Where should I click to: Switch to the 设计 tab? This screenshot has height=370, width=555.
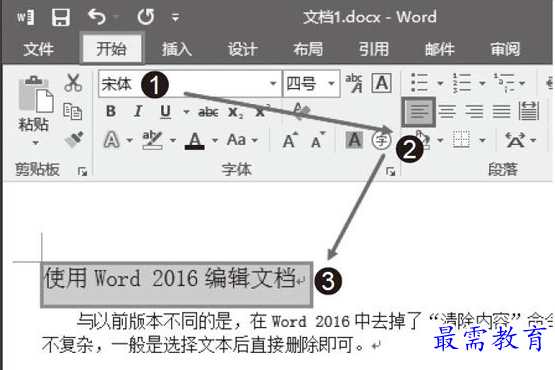(x=242, y=49)
